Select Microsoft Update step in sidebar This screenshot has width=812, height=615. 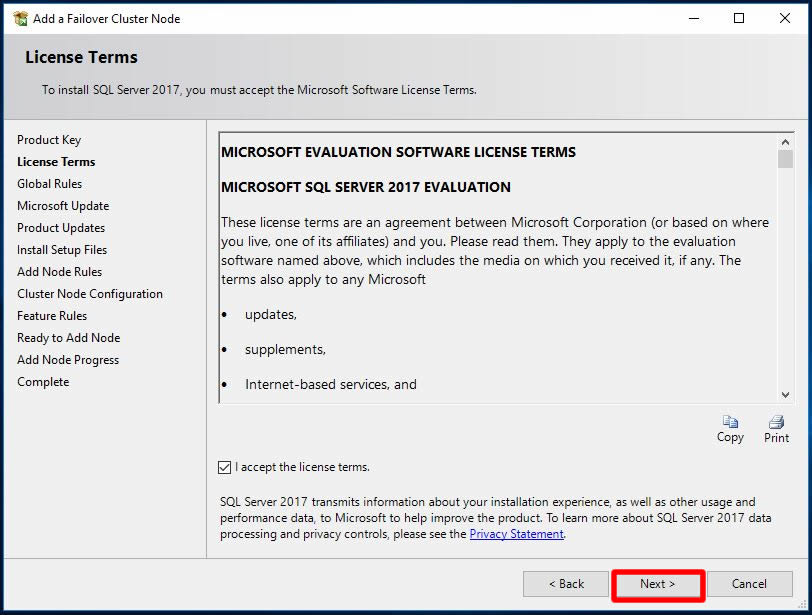point(63,206)
